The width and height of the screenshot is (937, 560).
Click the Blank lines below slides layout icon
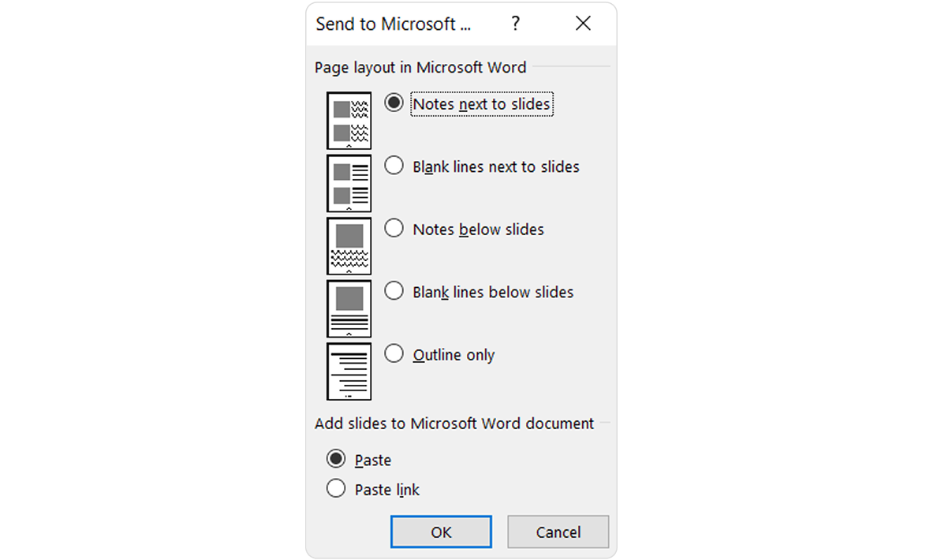tap(349, 308)
